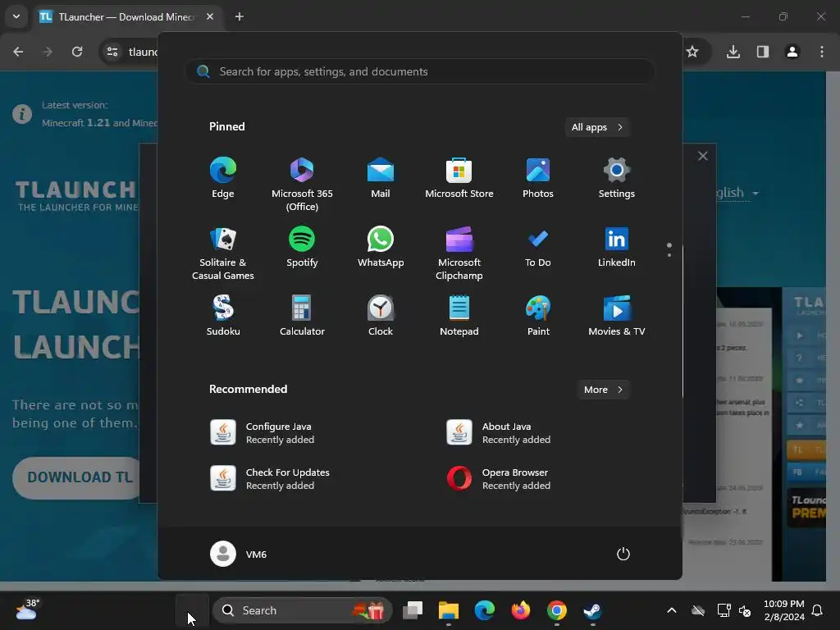Open Microsoft Store

(x=459, y=178)
